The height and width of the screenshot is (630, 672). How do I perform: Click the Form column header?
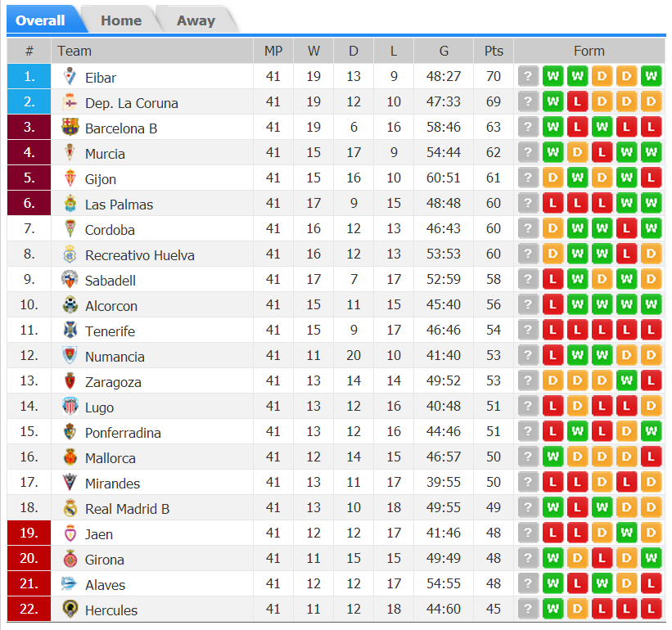[589, 51]
